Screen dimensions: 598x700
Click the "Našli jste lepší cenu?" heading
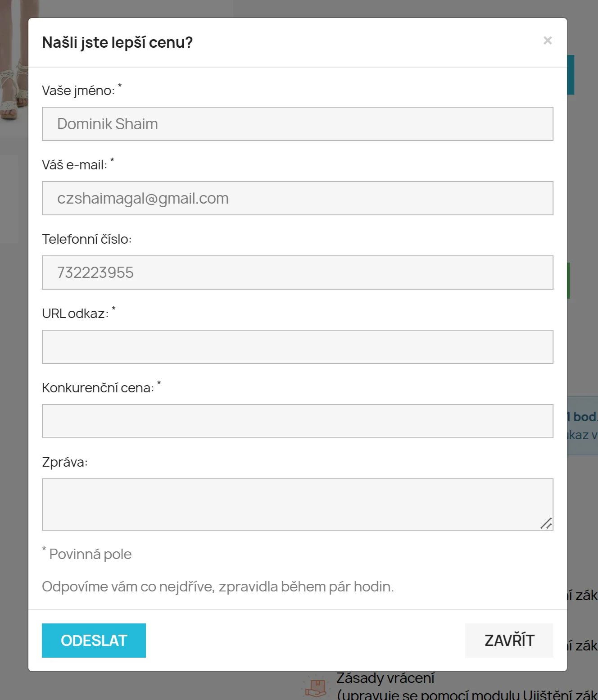click(x=118, y=42)
